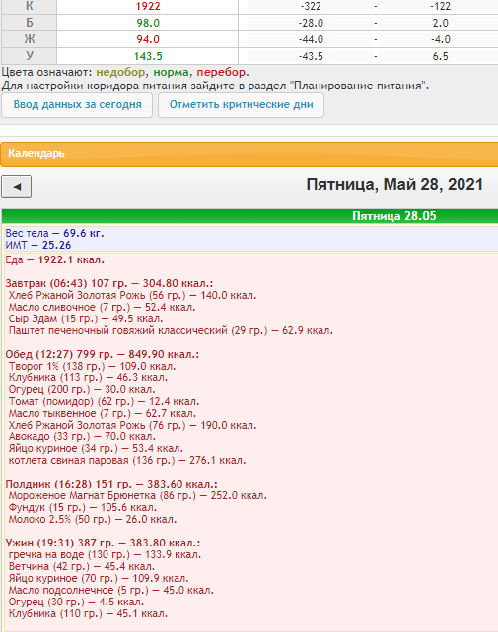Click the green protein value 98.0
498x632 pixels.
click(x=148, y=23)
